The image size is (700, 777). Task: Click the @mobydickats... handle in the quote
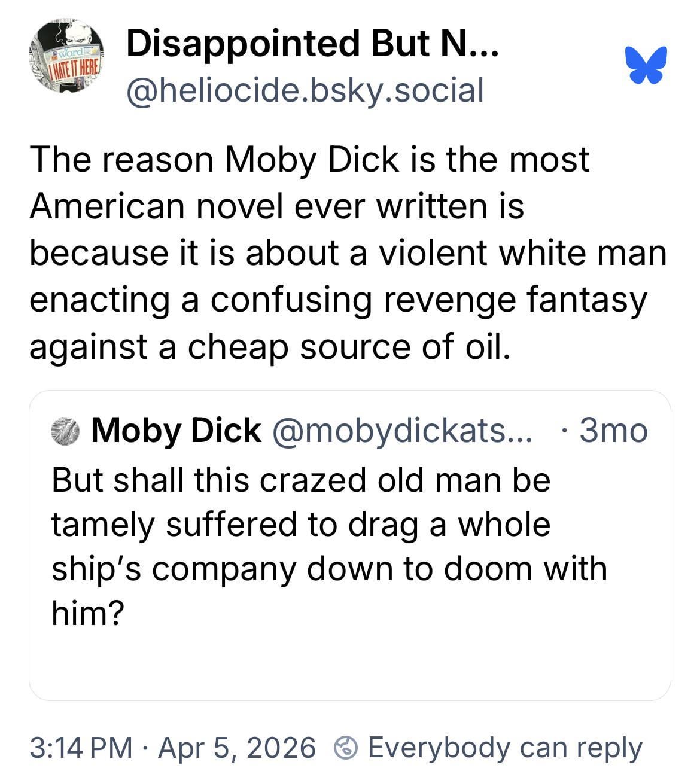(x=401, y=430)
